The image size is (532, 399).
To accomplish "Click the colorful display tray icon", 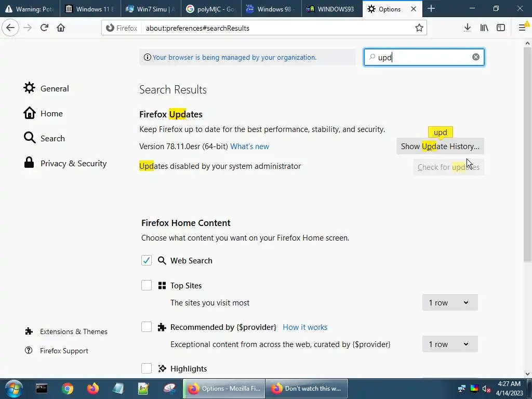I will pos(474,389).
